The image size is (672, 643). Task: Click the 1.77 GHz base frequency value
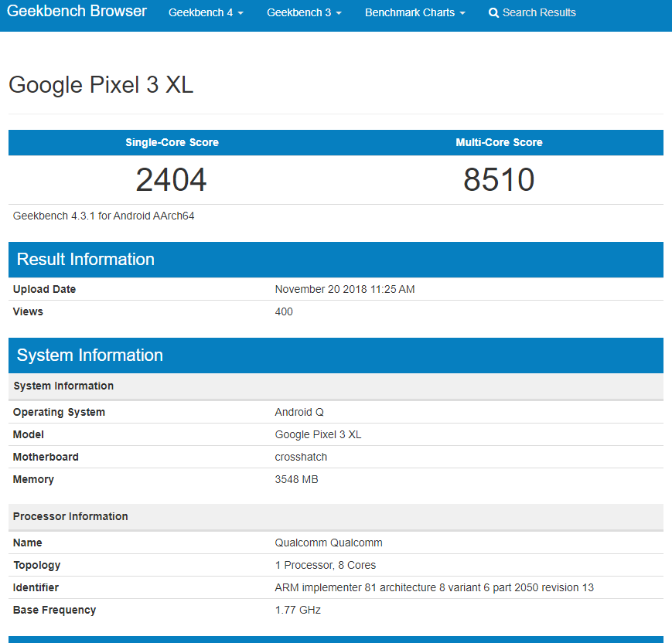(298, 610)
